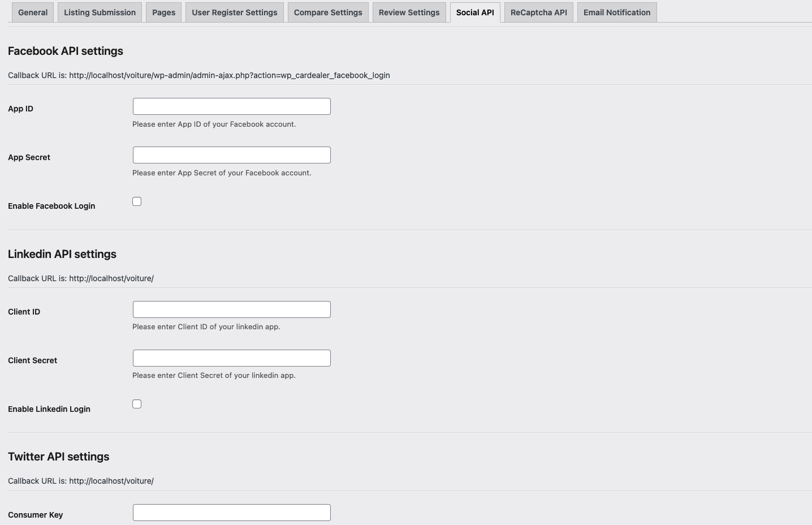Click the "Client Secret" field label

pos(32,360)
